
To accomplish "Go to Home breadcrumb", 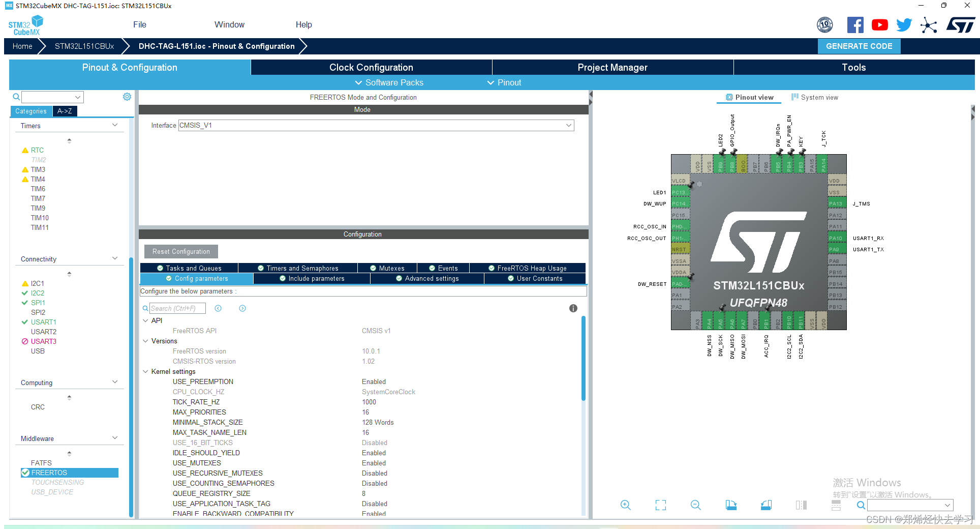I will (x=22, y=46).
